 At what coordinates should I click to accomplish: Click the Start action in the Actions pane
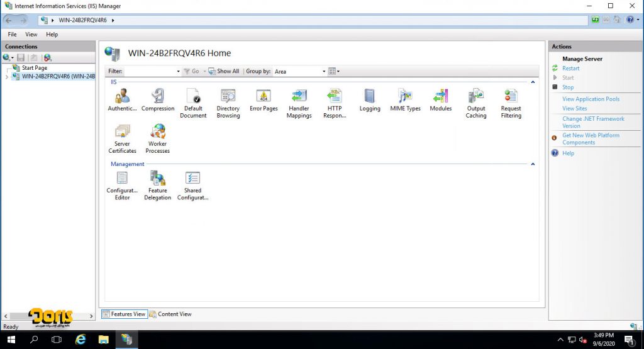(x=568, y=78)
